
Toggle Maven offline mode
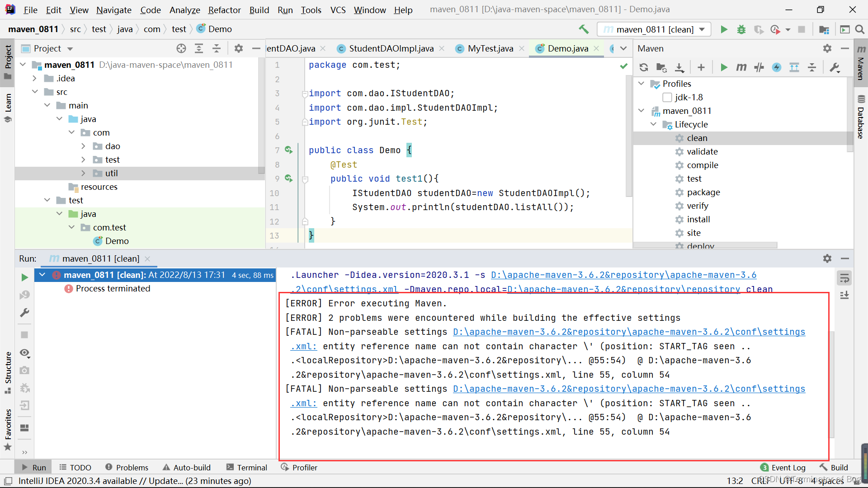pyautogui.click(x=759, y=67)
